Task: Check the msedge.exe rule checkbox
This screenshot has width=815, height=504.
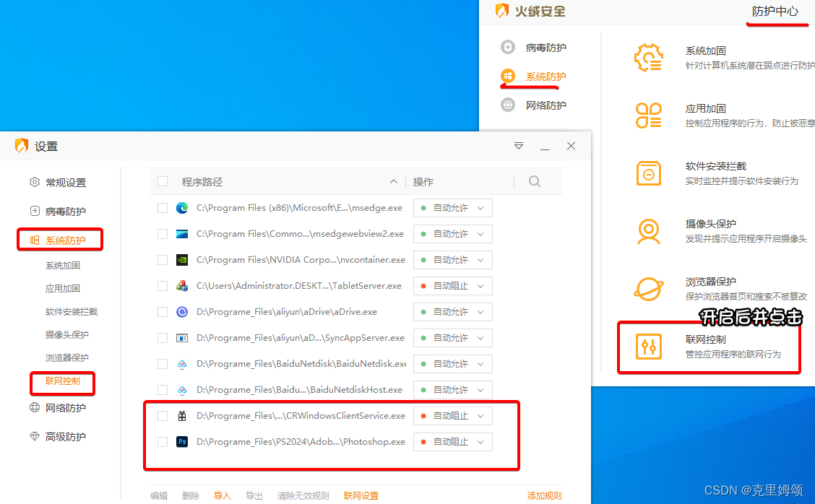Action: 163,208
